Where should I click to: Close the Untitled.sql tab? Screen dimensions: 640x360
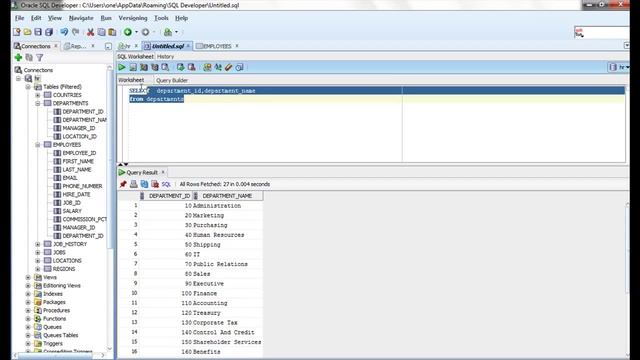tap(188, 46)
